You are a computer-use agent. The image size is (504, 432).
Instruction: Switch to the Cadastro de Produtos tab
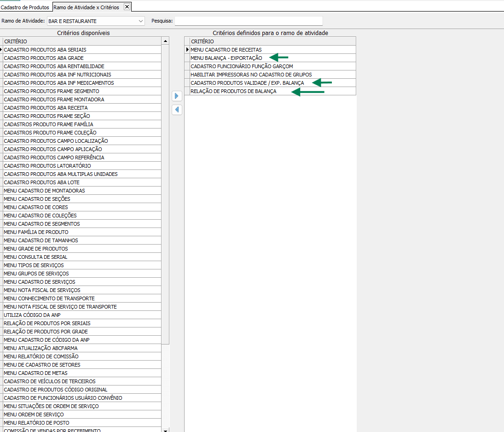tap(25, 7)
